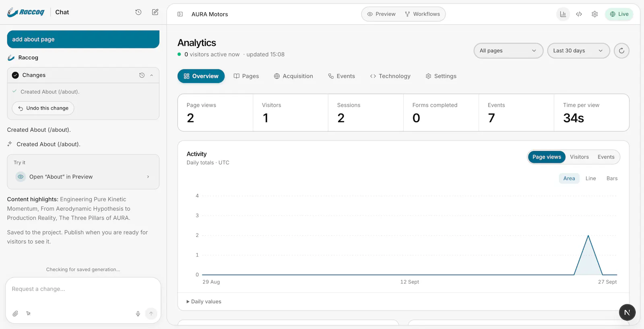The height and width of the screenshot is (329, 644).
Task: Select the Bars chart style
Action: (x=612, y=178)
